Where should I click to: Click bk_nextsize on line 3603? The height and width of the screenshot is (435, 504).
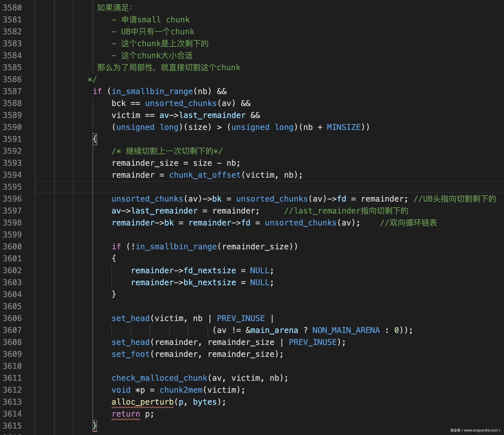click(x=210, y=282)
